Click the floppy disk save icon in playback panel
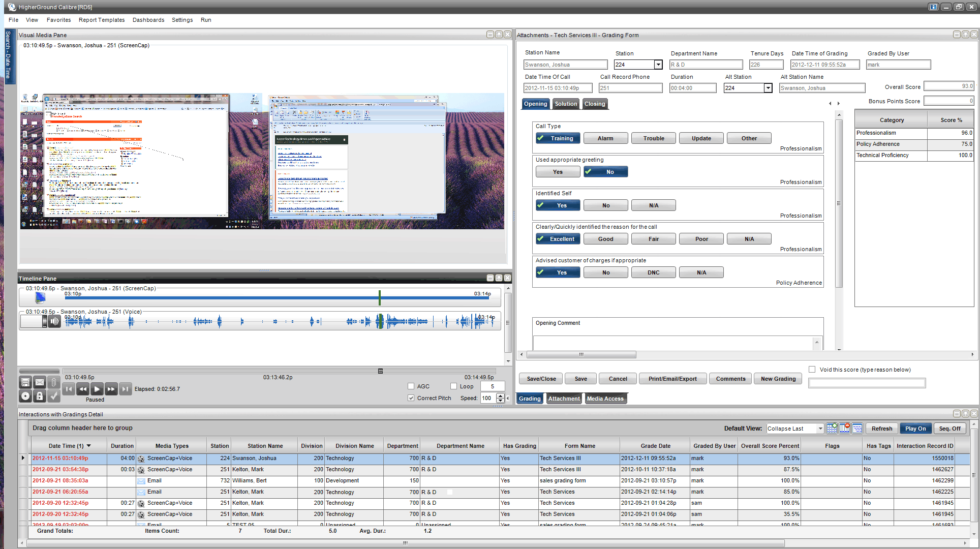980x549 pixels. [x=25, y=382]
